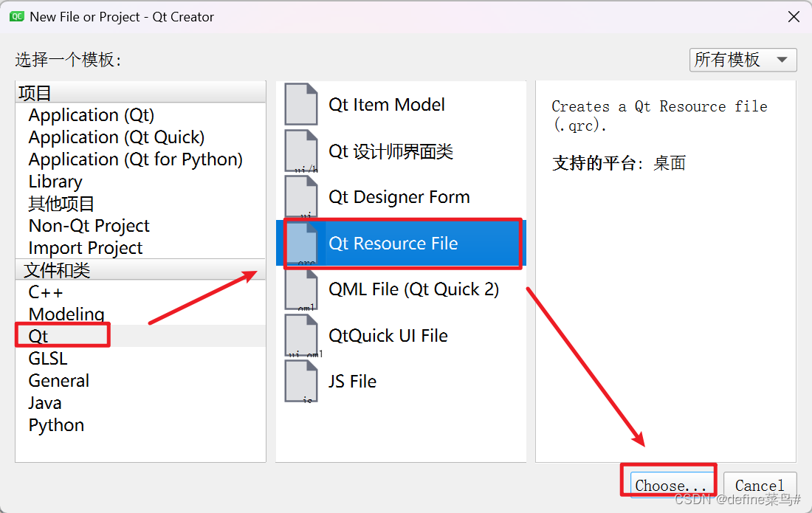Screen dimensions: 812x513
Task: Click the Qt Creator logo in title bar
Action: [16, 16]
